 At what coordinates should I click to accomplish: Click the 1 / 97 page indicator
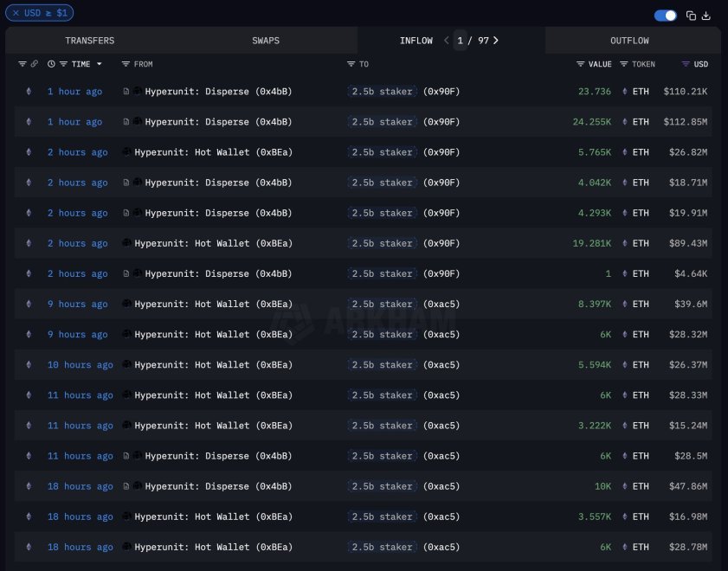466,40
